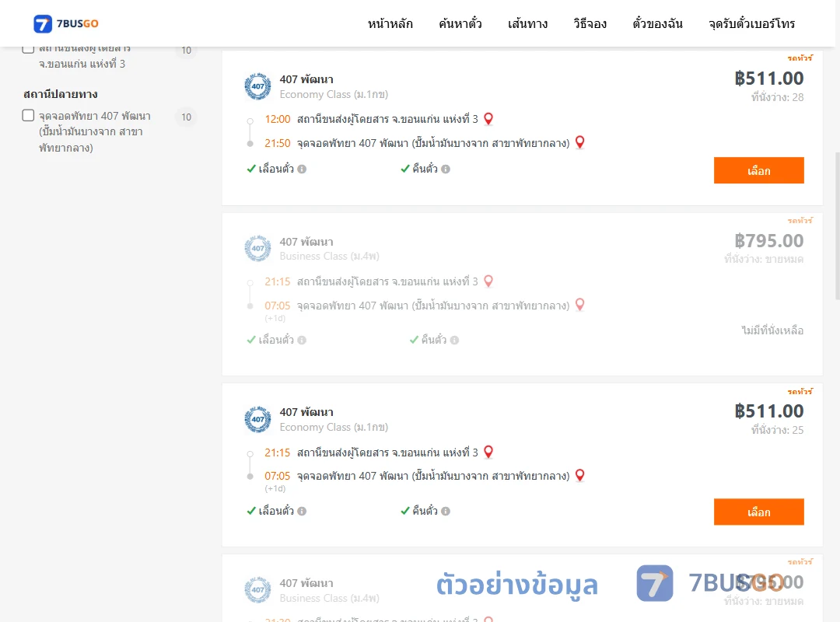Show คืนตั๋ว info for ฿795 Business trip

(454, 341)
